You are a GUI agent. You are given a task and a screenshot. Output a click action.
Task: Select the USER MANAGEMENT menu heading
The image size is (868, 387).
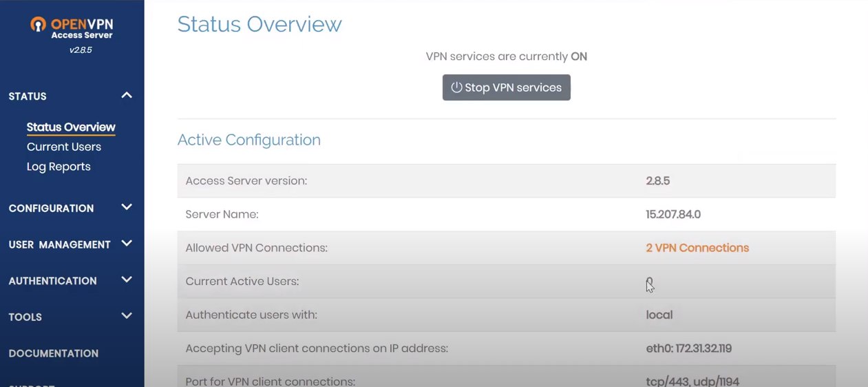click(x=59, y=244)
